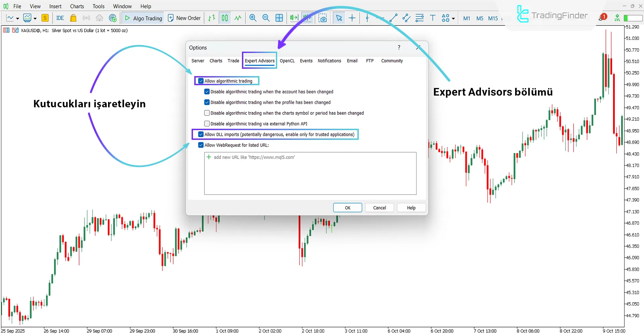Uncheck Allow algorithmic trading
The width and height of the screenshot is (644, 334).
pos(201,81)
